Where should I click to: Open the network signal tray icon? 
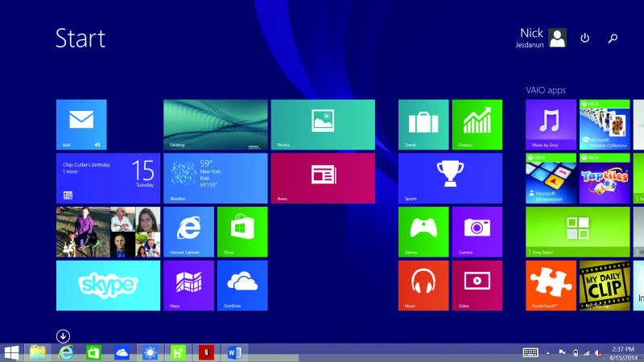[587, 353]
